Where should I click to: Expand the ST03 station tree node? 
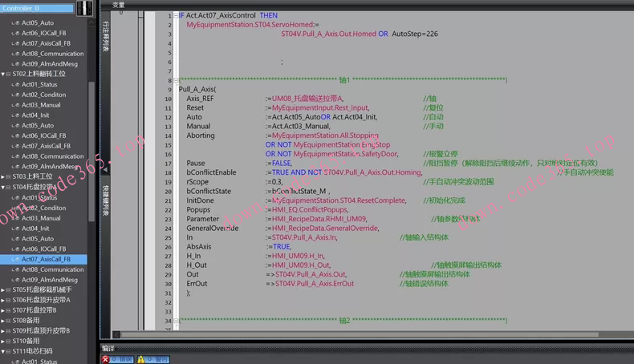(2, 176)
